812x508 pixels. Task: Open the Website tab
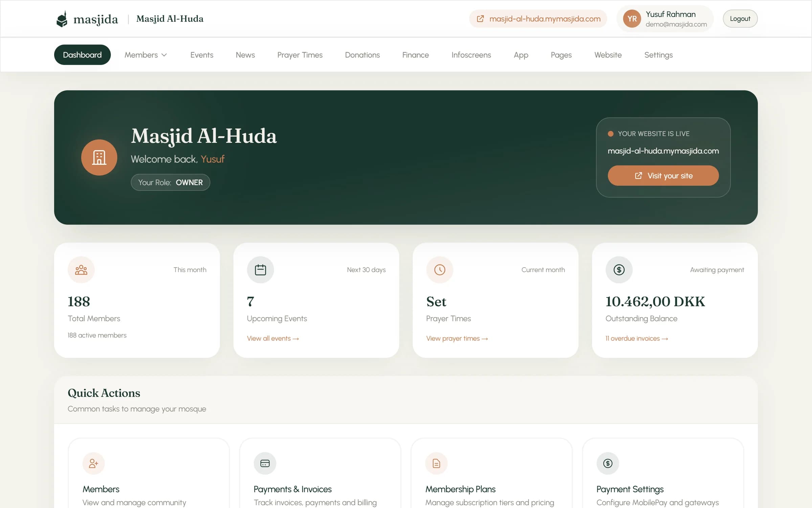click(x=608, y=55)
